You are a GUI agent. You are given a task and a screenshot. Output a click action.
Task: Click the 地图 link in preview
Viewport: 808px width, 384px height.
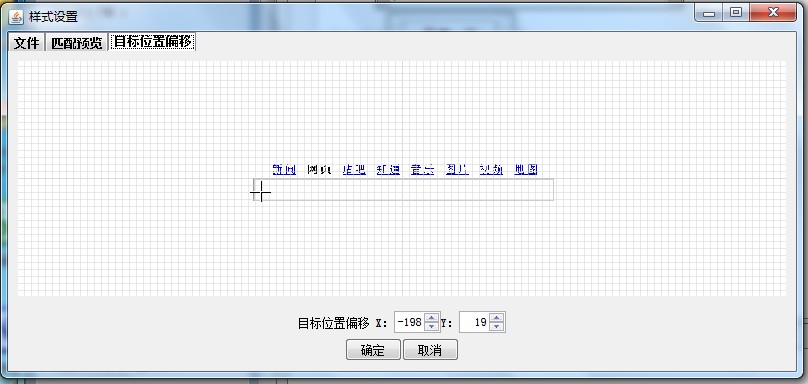click(x=526, y=169)
